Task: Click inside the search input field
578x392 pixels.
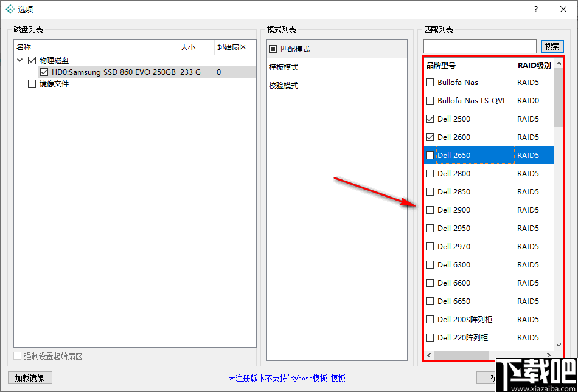Action: point(479,46)
